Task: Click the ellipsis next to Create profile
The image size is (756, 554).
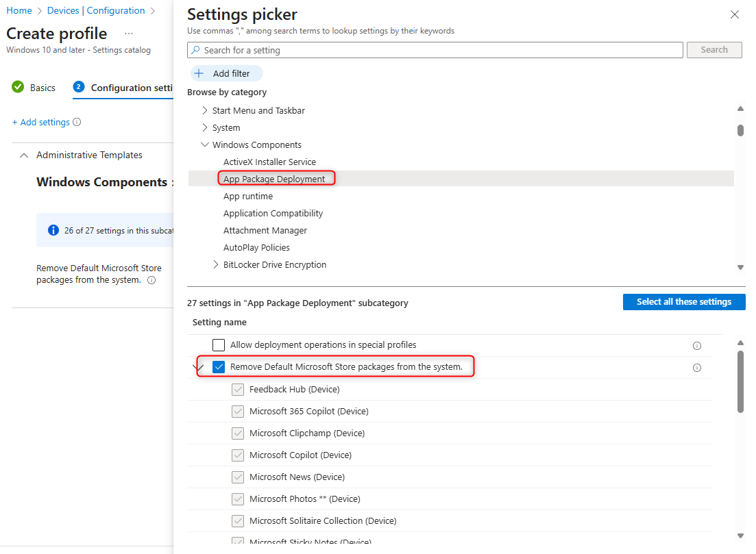Action: click(x=129, y=34)
